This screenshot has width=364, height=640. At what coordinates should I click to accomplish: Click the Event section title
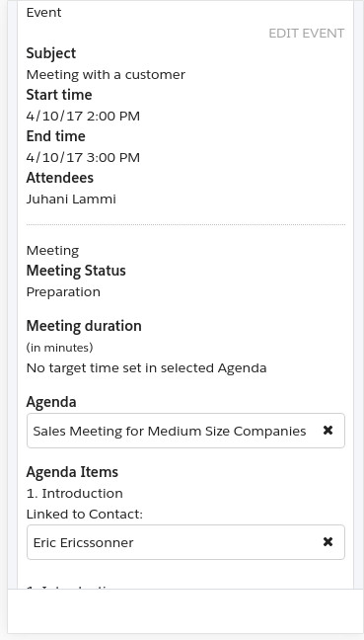click(44, 12)
